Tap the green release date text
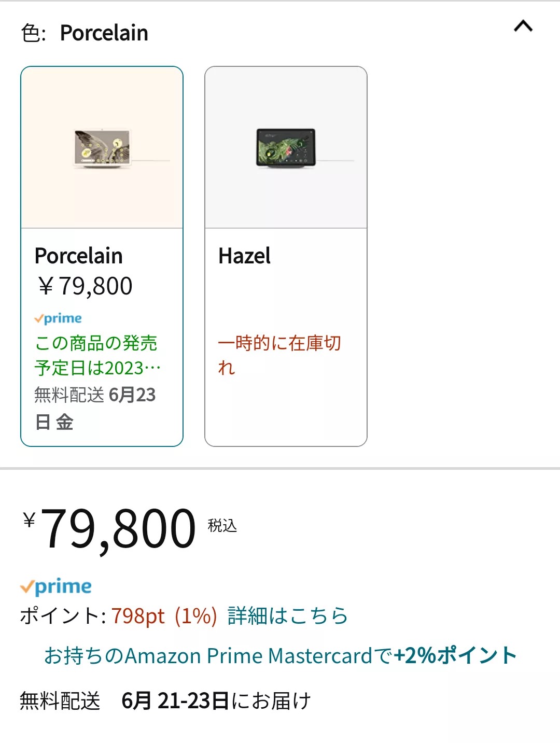 tap(97, 355)
